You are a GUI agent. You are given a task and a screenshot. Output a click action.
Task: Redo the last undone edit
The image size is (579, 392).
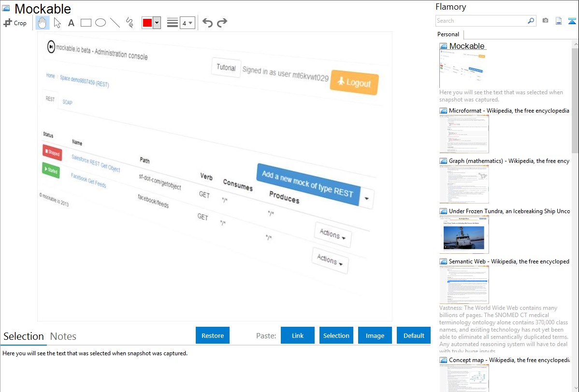(222, 23)
